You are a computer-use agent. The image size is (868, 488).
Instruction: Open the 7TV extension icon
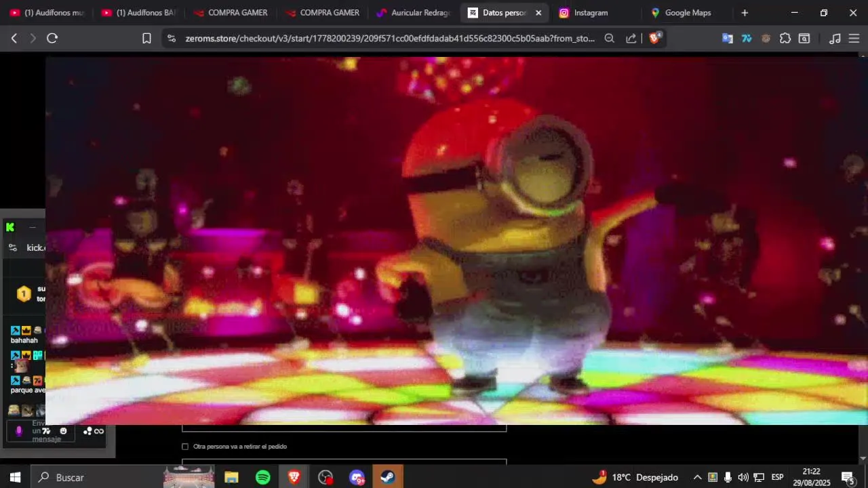[x=747, y=39]
